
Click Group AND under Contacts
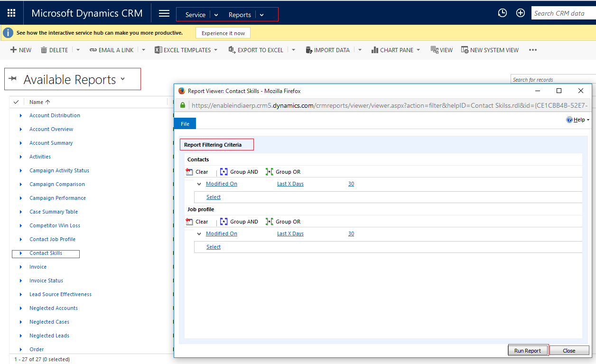239,172
